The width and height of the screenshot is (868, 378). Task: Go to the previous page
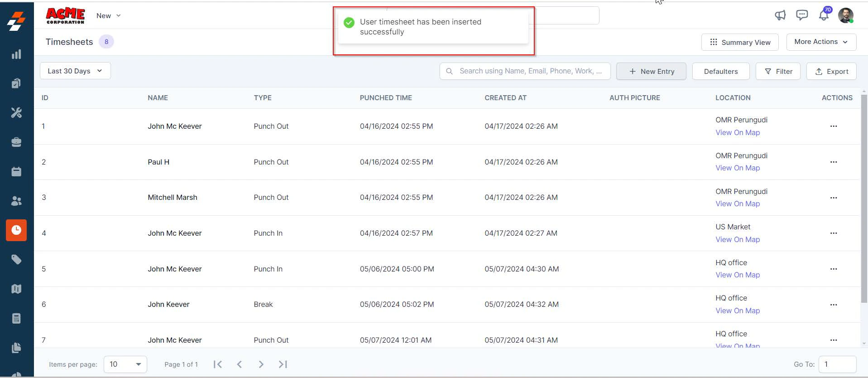240,364
